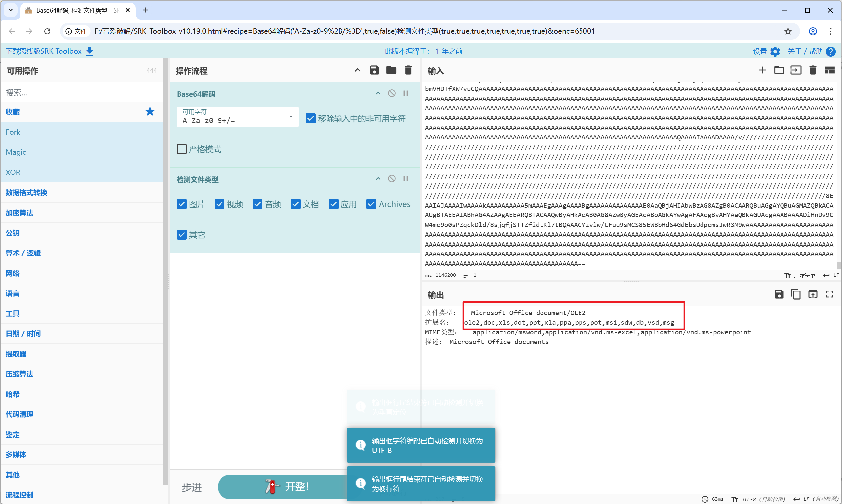The height and width of the screenshot is (504, 842).
Task: Focus the 搜索 operations search field
Action: coord(82,92)
